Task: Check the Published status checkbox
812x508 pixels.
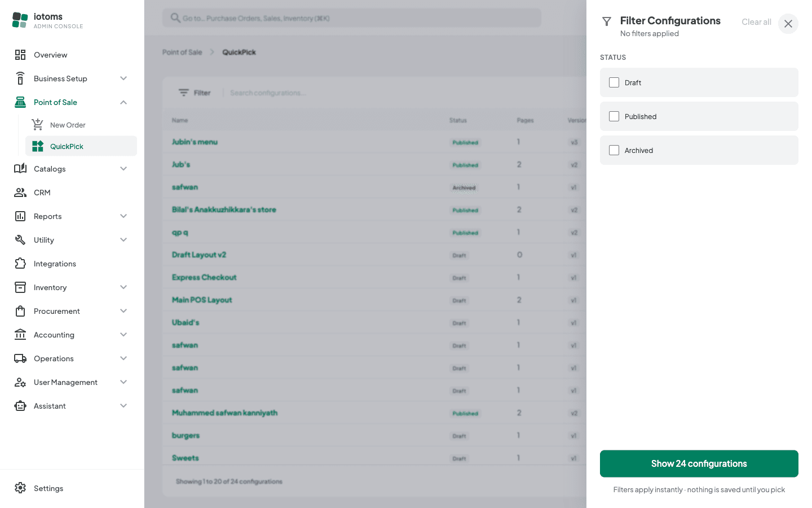Action: pyautogui.click(x=614, y=116)
